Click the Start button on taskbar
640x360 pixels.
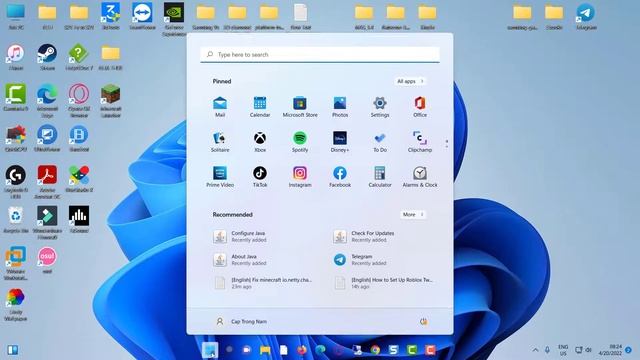(x=210, y=350)
